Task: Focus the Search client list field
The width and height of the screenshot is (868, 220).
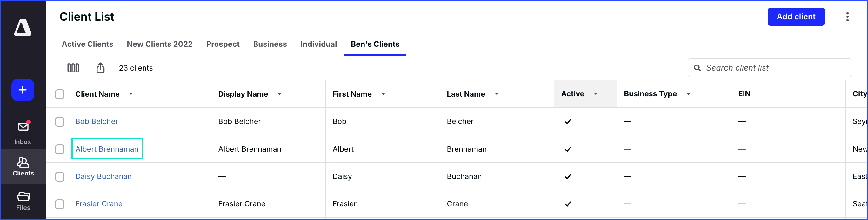Action: (x=770, y=68)
